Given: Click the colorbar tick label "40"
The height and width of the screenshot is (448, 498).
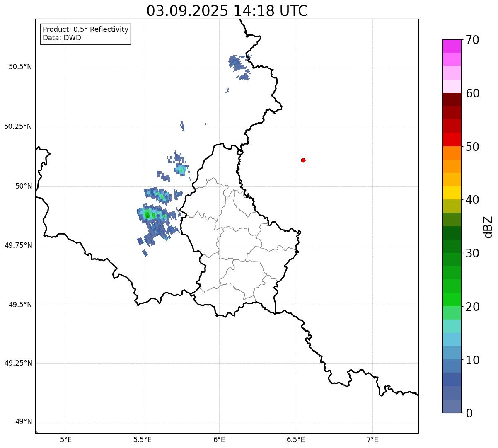Looking at the screenshot, I should (x=472, y=200).
